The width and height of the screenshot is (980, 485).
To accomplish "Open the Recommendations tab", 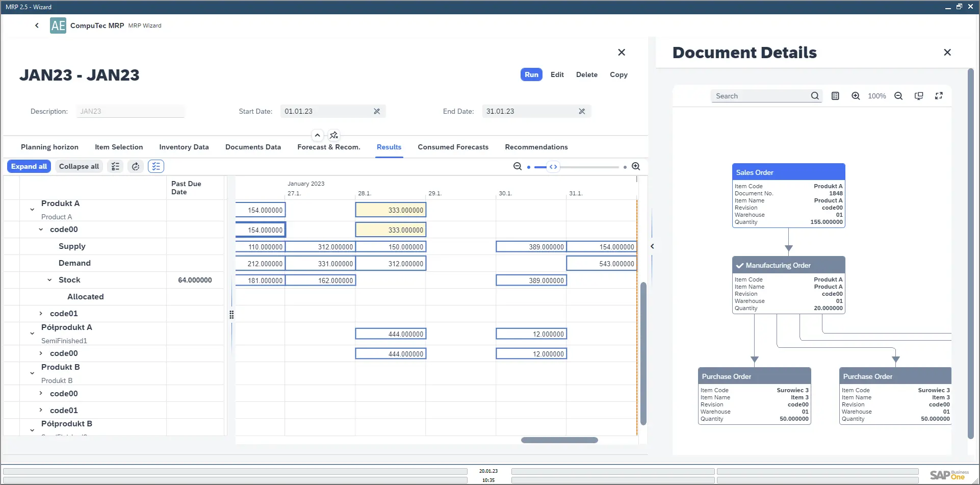I will [536, 147].
